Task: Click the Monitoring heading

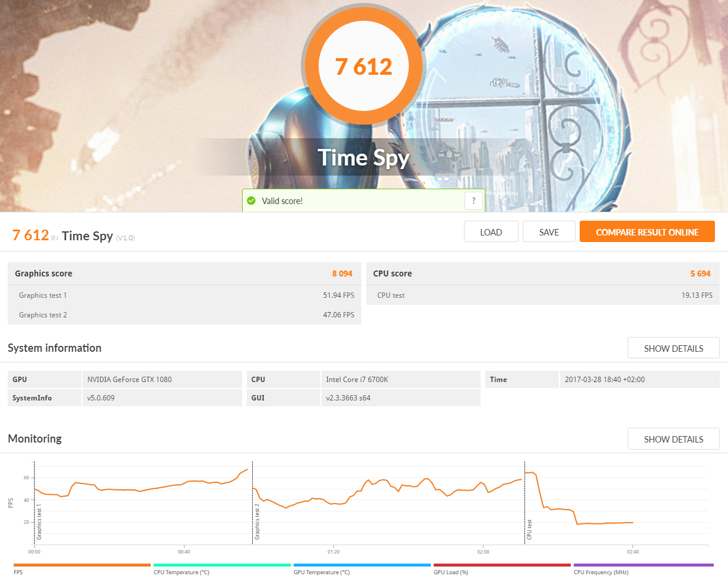Action: click(x=34, y=439)
